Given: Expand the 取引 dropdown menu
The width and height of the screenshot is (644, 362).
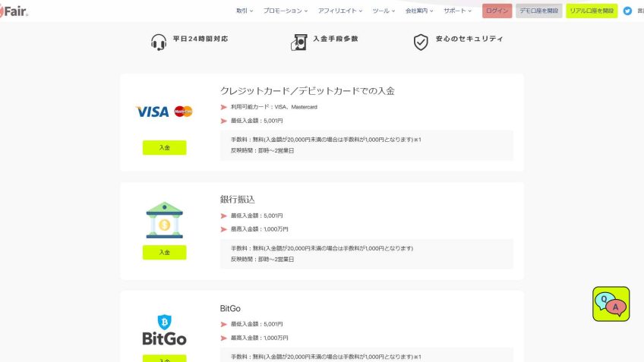Looking at the screenshot, I should click(245, 11).
